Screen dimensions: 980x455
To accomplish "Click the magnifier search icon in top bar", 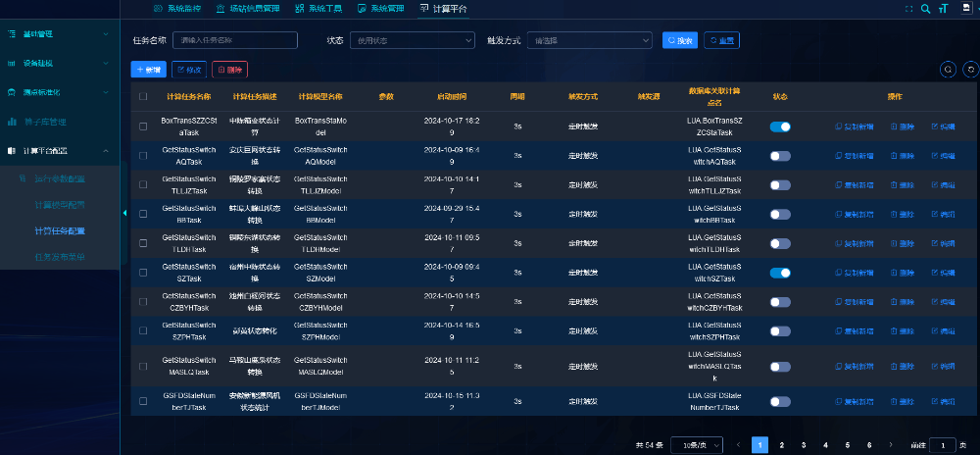I will [x=925, y=9].
